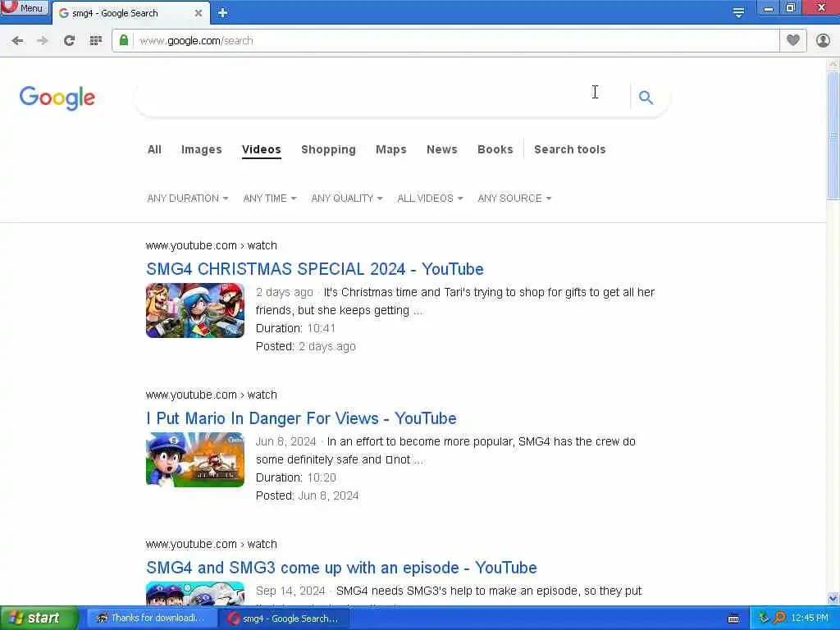Switch to the News tab
The height and width of the screenshot is (630, 840).
[442, 149]
